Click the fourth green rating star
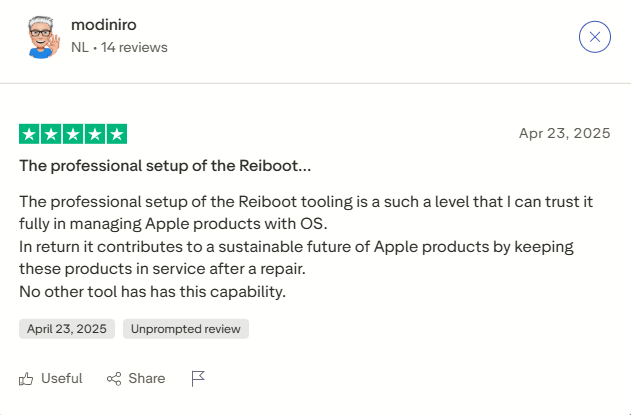This screenshot has height=415, width=631. [x=95, y=134]
